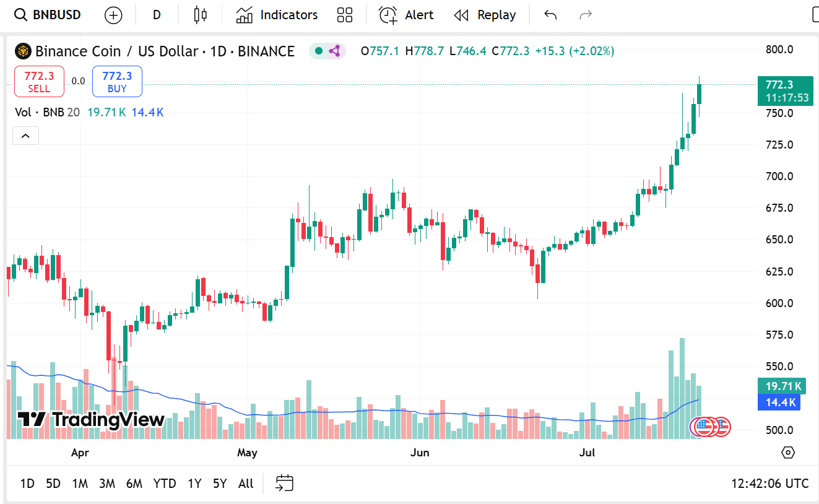Open the indicator templates grid icon

(345, 15)
